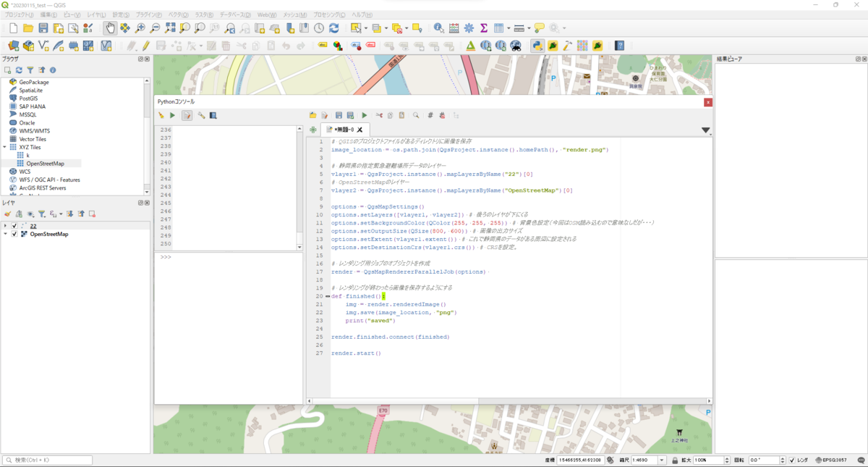868x467 pixels.
Task: Click the console output vertical scrollbar
Action: [299, 188]
